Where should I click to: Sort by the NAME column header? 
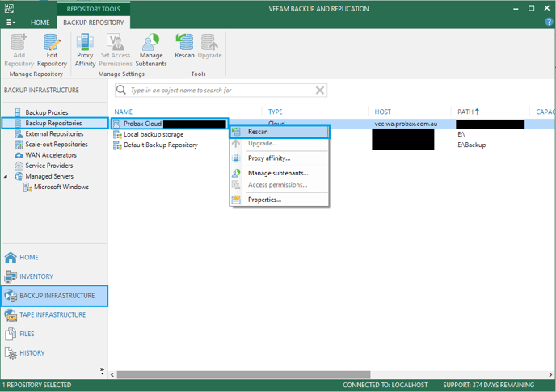pyautogui.click(x=124, y=112)
